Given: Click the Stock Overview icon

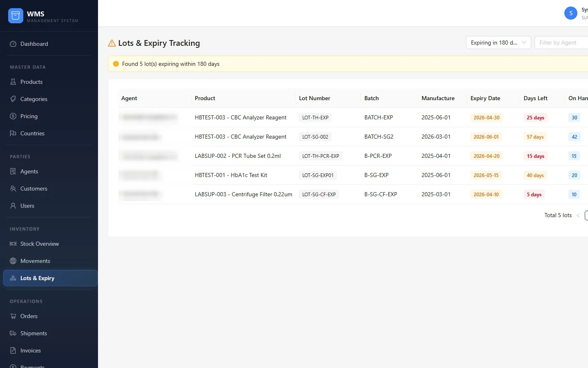Looking at the screenshot, I should coord(13,244).
